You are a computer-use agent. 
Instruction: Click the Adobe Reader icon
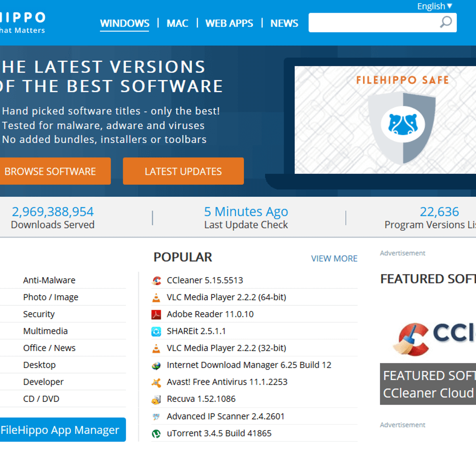(156, 315)
